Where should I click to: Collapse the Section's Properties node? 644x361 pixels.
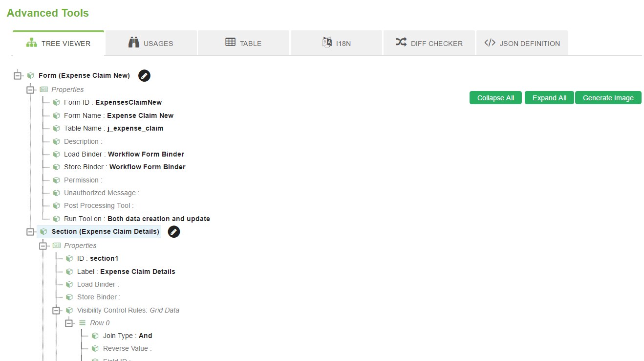(x=43, y=246)
